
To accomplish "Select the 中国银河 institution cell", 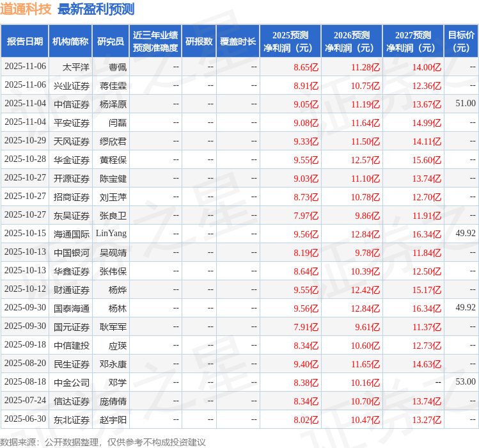I will coord(72,253).
